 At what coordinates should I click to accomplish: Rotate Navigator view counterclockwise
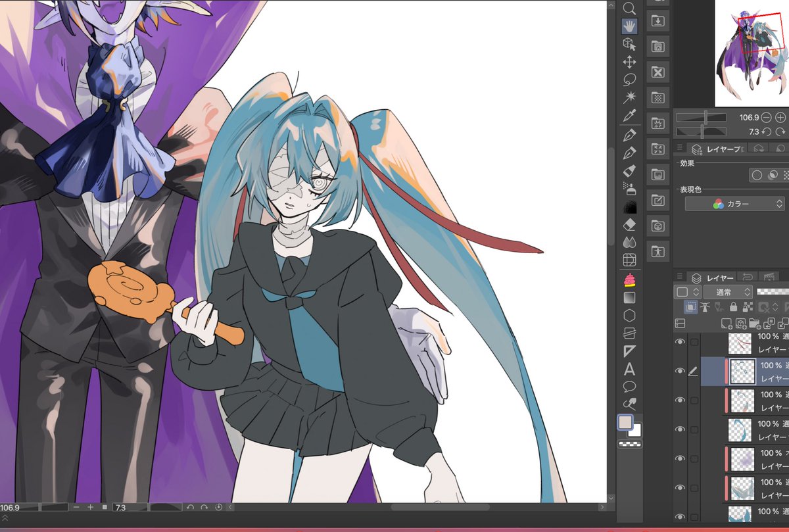tap(766, 132)
